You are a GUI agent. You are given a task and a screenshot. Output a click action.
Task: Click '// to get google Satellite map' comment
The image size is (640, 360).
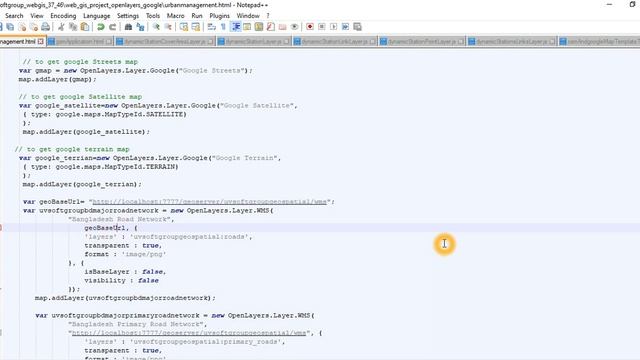(x=80, y=97)
